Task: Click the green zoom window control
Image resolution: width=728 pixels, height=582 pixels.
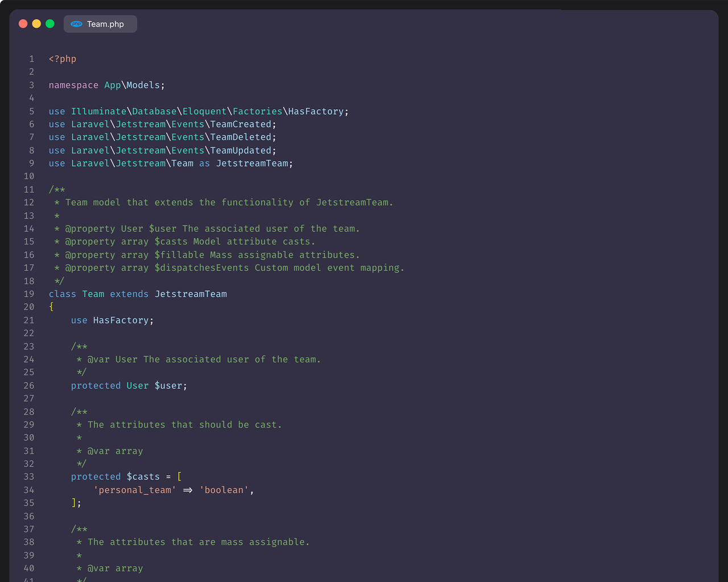Action: [49, 24]
